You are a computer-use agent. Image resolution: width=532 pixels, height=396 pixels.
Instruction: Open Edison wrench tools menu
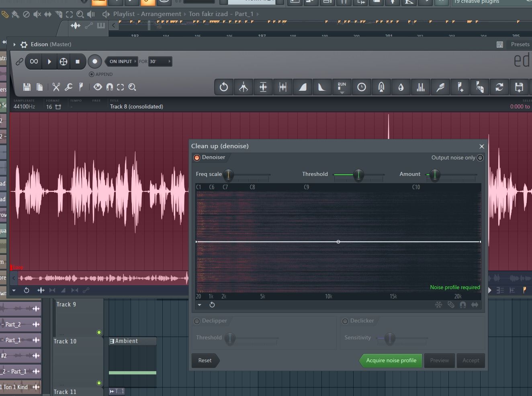click(x=69, y=87)
